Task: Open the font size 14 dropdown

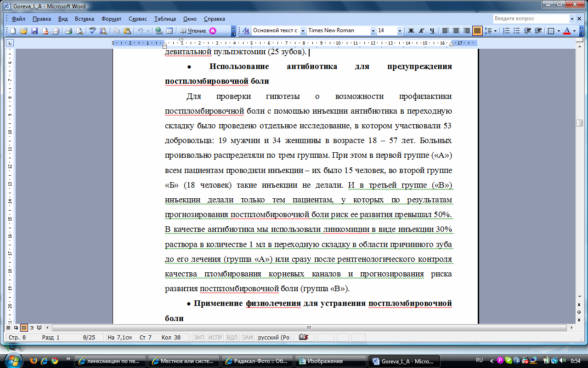Action: point(400,31)
